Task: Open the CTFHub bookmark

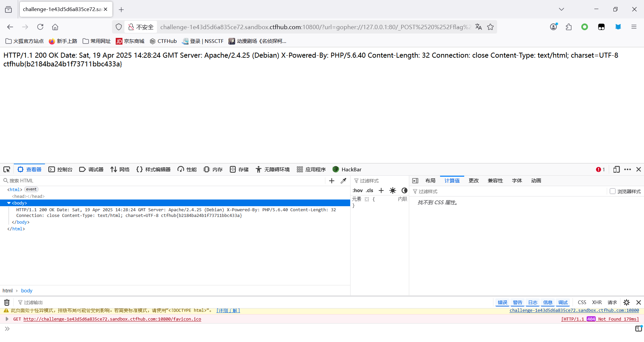Action: [163, 41]
